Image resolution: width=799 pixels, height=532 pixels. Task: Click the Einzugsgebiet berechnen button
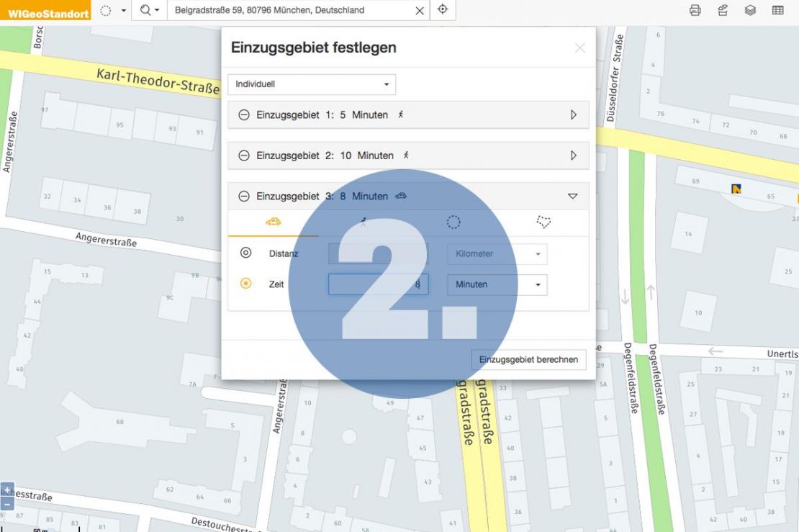(528, 359)
